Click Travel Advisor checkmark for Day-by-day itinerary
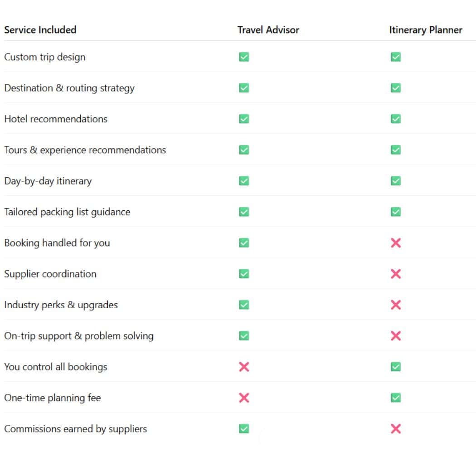This screenshot has width=476, height=476. [244, 181]
